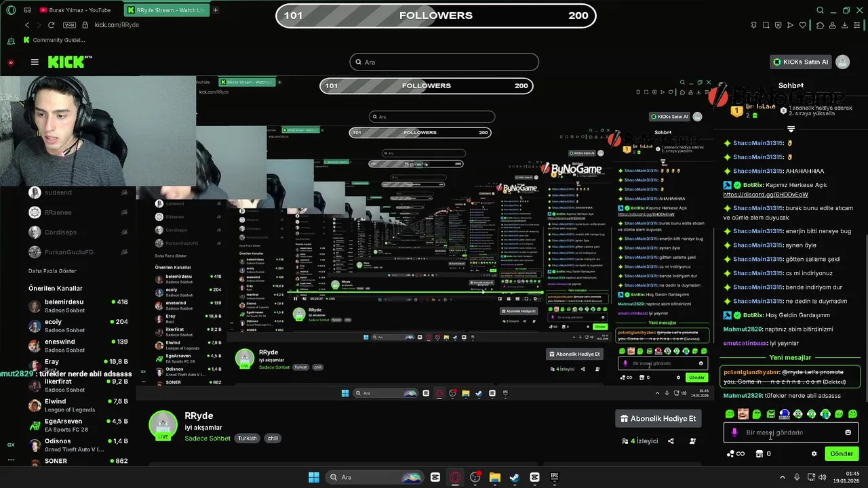The height and width of the screenshot is (488, 868).
Task: Open FurkanGucluFG followed channel
Action: click(79, 252)
